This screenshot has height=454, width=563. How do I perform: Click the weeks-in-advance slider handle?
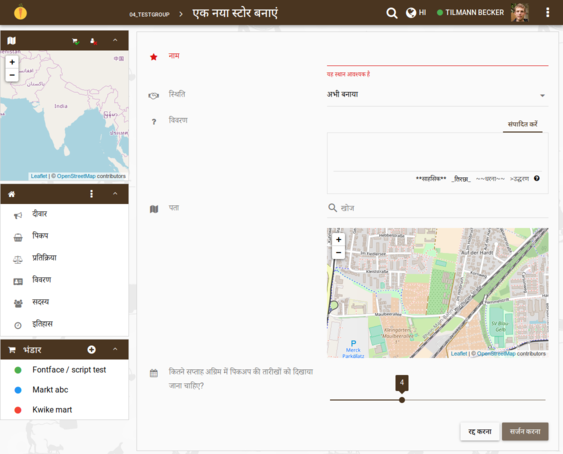[x=402, y=400]
